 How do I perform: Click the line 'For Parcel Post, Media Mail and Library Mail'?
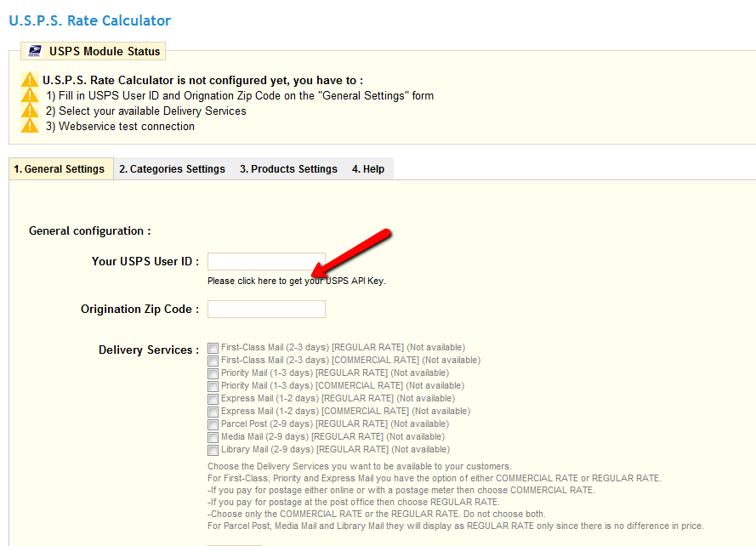coord(455,526)
